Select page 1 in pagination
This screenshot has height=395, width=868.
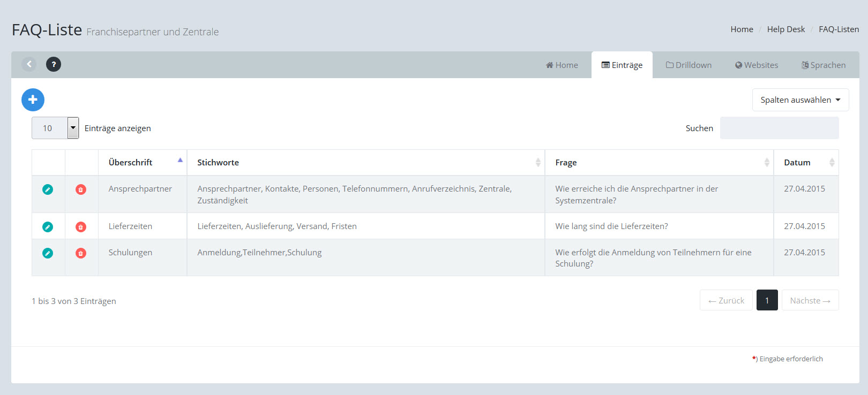pyautogui.click(x=767, y=300)
